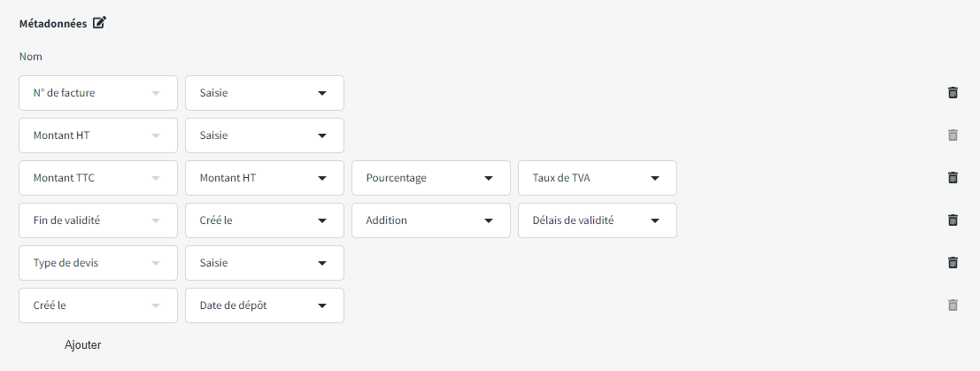Open the N° de facture name dropdown
980x371 pixels.
tap(97, 93)
